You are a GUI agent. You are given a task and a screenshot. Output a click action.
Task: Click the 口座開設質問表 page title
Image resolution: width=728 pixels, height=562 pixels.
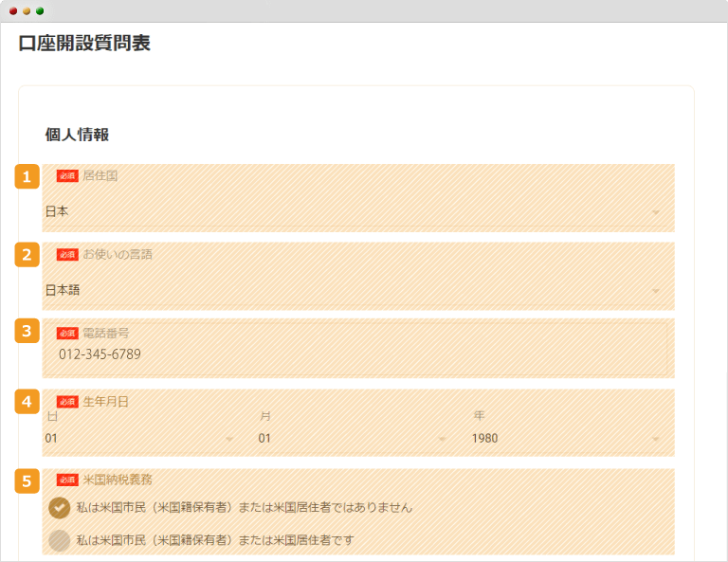(x=84, y=44)
